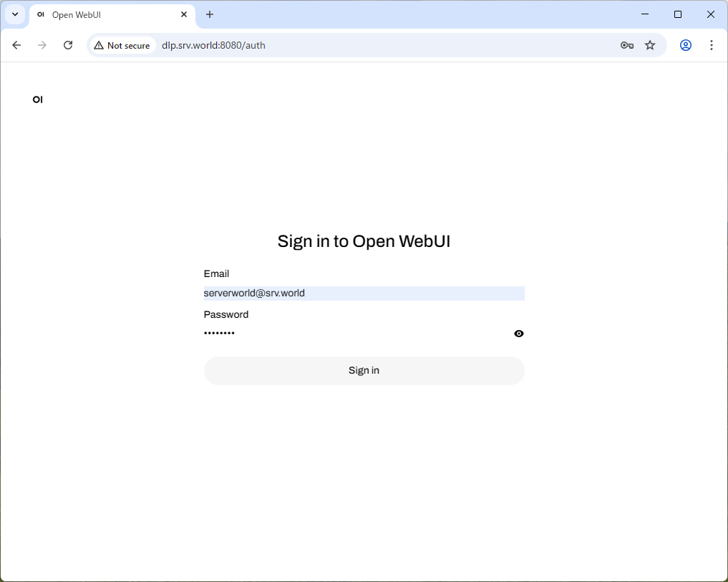The height and width of the screenshot is (582, 728).
Task: Click the OI logo on the page
Action: pyautogui.click(x=37, y=100)
